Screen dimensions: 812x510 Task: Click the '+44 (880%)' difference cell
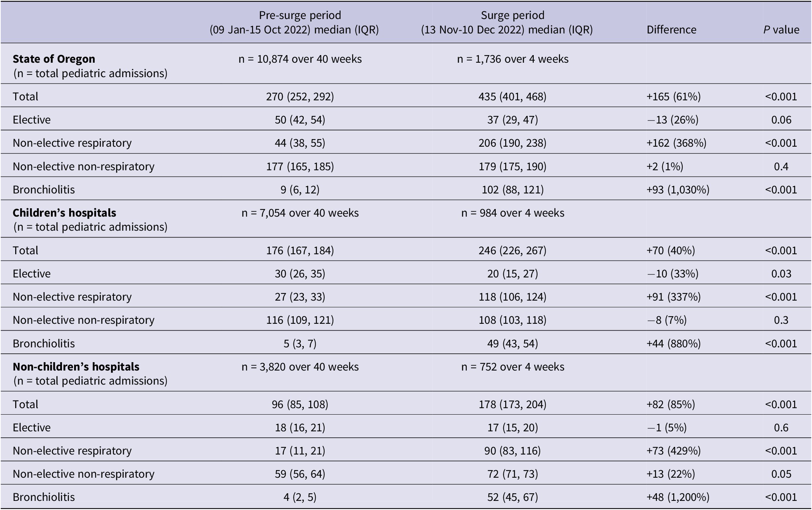pos(673,344)
